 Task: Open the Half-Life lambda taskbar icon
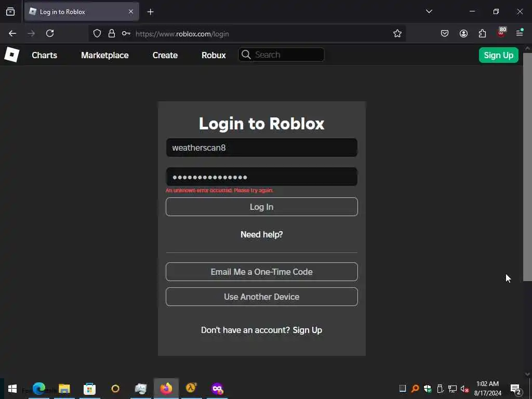pos(192,388)
